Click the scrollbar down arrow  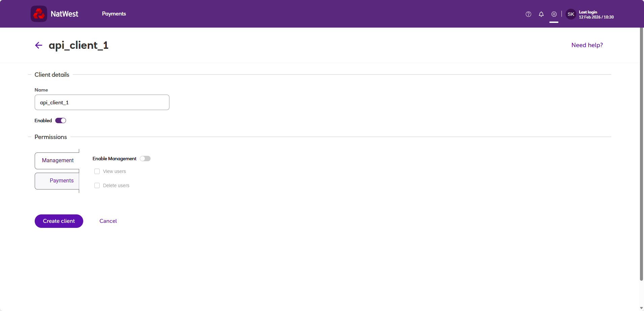pyautogui.click(x=641, y=308)
